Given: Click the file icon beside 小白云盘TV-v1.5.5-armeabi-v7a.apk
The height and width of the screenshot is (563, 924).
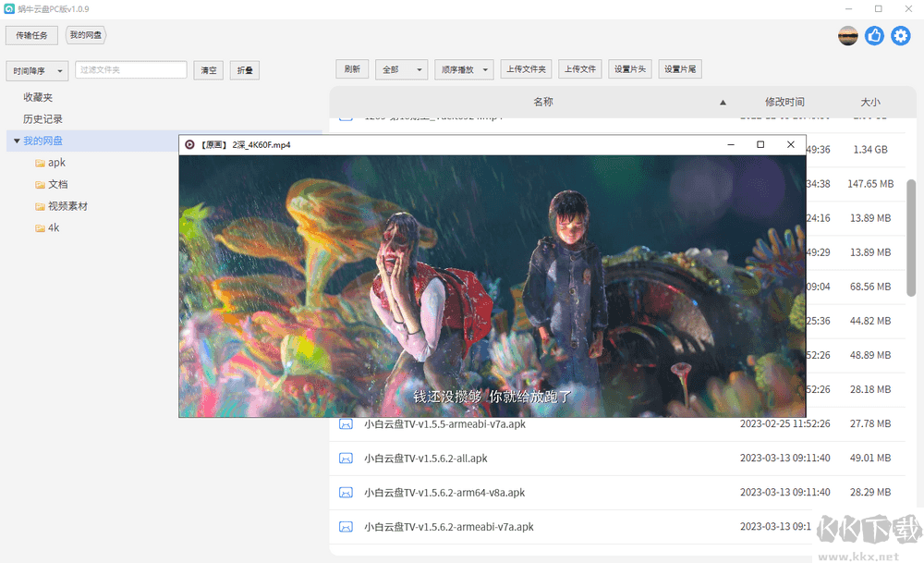Looking at the screenshot, I should pos(346,423).
